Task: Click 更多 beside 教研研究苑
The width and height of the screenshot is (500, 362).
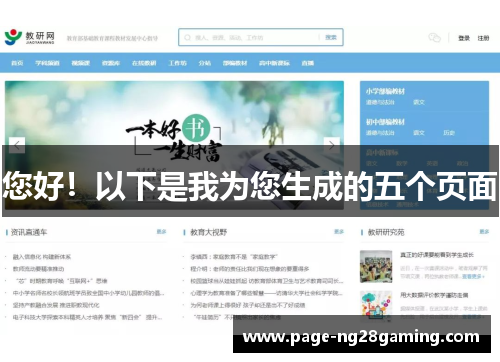Action: pyautogui.click(x=484, y=232)
